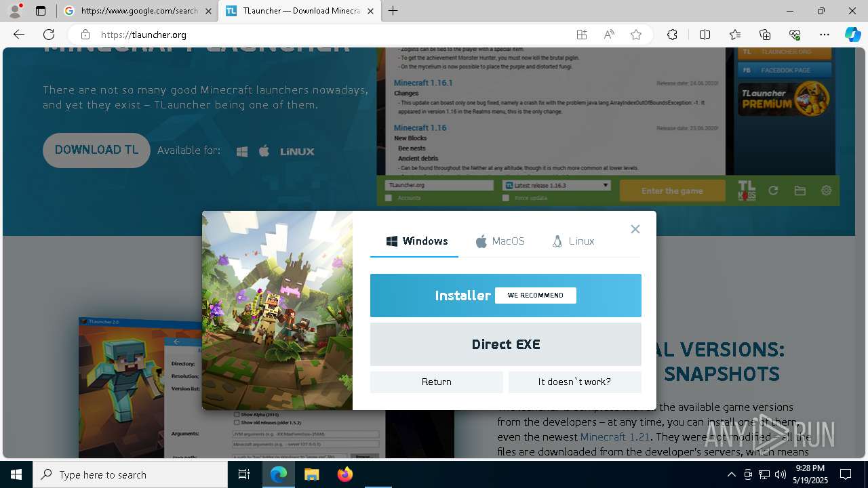Screen dimensions: 868x488
Task: Open the Collections icon
Action: coord(765,35)
